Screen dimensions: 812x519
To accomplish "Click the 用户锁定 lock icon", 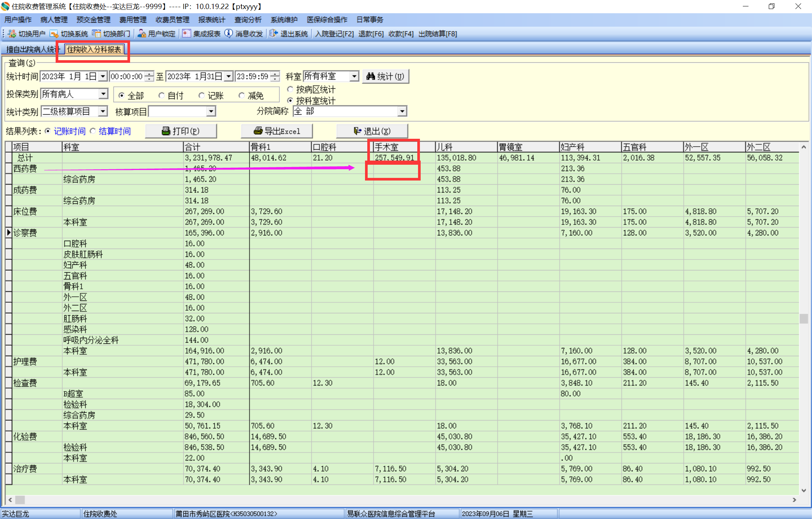I will (x=142, y=34).
